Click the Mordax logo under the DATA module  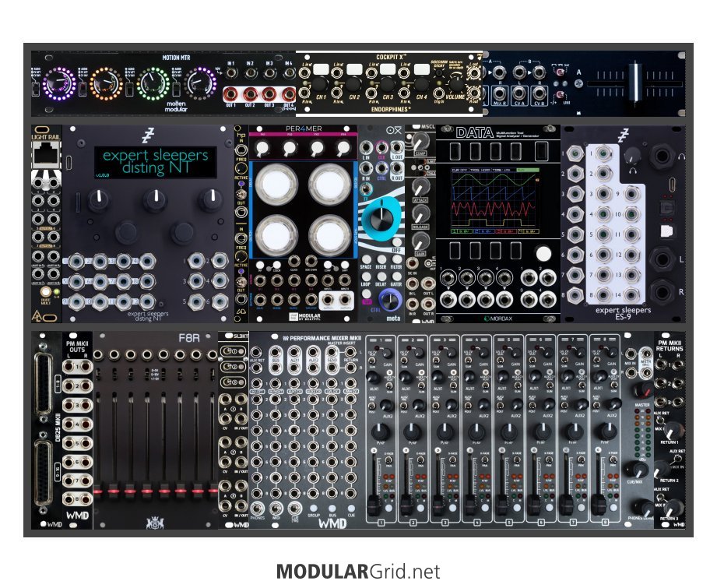tap(498, 318)
